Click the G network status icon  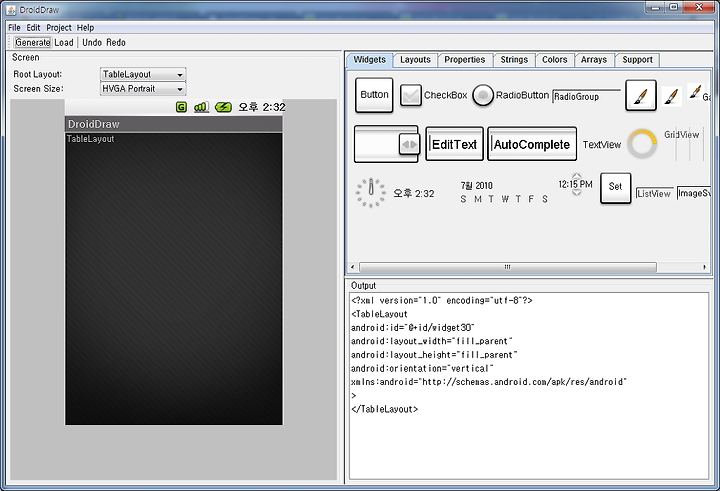pos(181,107)
